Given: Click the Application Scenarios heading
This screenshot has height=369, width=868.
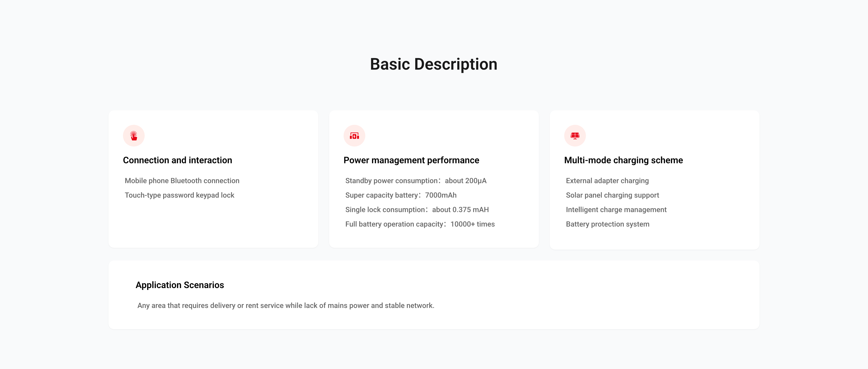Looking at the screenshot, I should [x=180, y=285].
